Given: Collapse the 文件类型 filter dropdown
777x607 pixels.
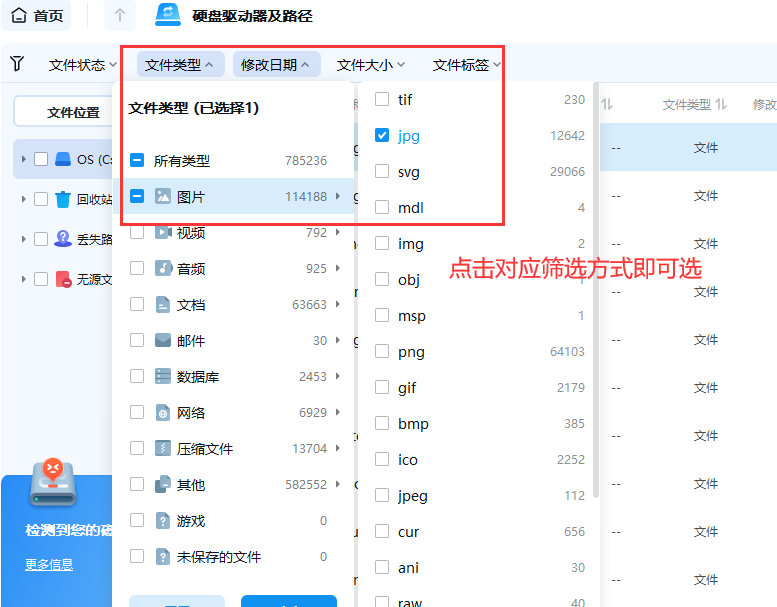Looking at the screenshot, I should 180,64.
